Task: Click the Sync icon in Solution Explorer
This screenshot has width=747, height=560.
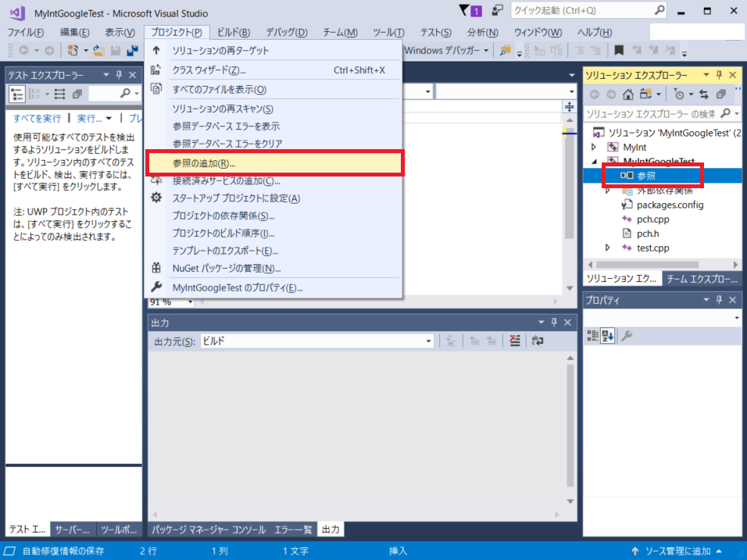Action: coord(704,95)
